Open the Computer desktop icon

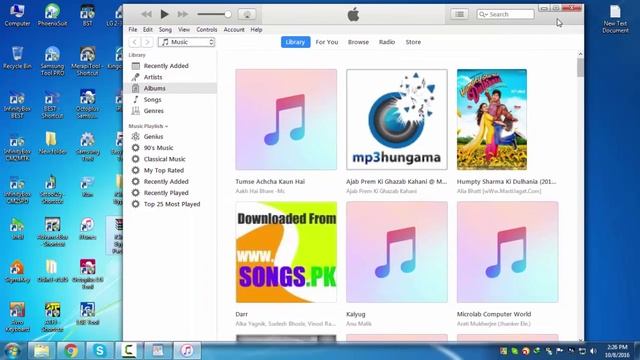17,16
